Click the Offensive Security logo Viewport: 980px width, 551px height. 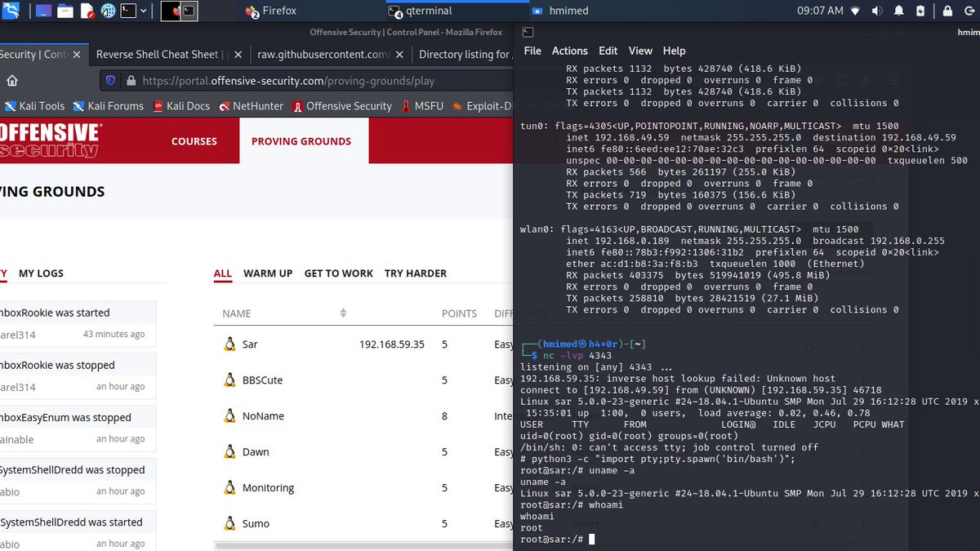point(51,141)
